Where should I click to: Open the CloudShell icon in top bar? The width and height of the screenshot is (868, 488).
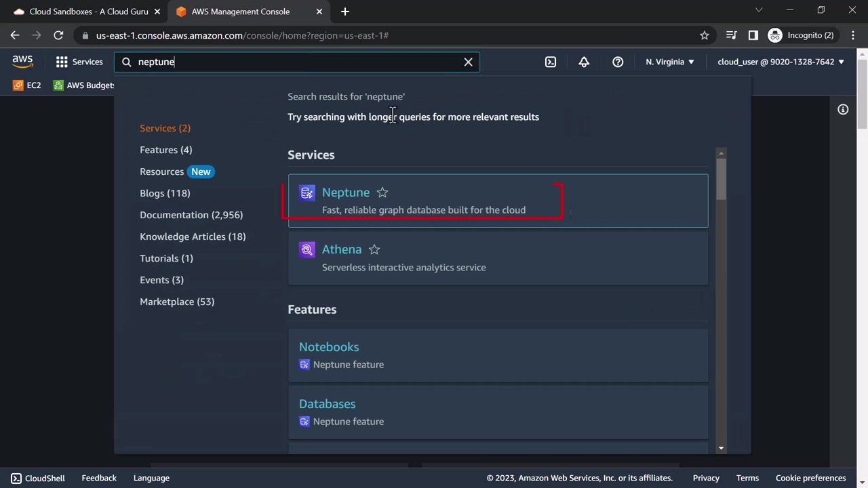click(x=551, y=62)
